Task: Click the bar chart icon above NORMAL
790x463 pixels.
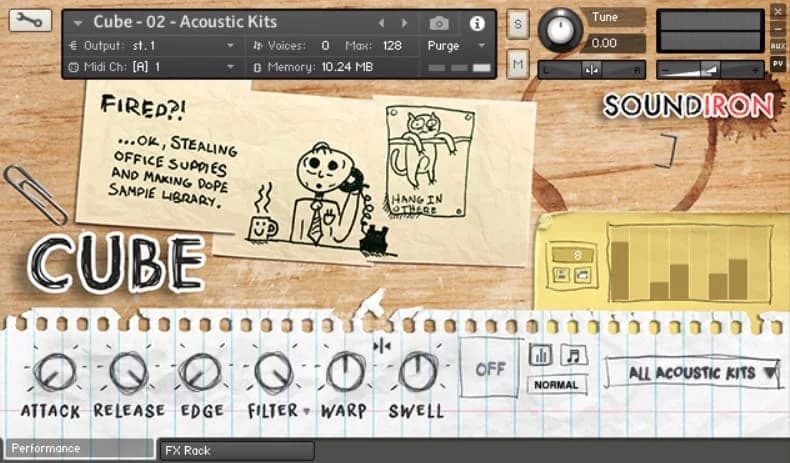Action: pos(540,355)
